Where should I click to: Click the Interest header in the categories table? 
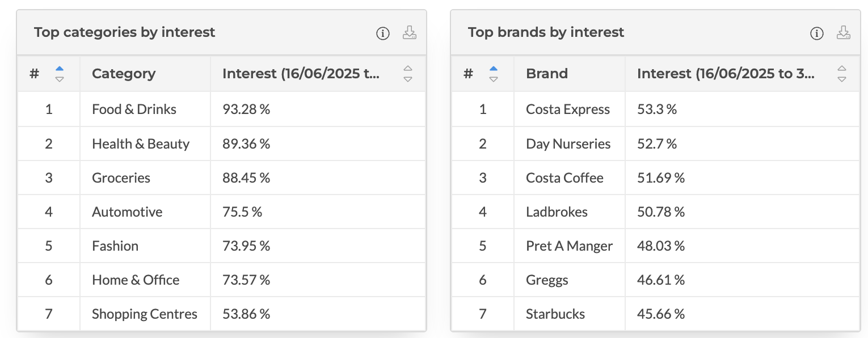pos(301,73)
